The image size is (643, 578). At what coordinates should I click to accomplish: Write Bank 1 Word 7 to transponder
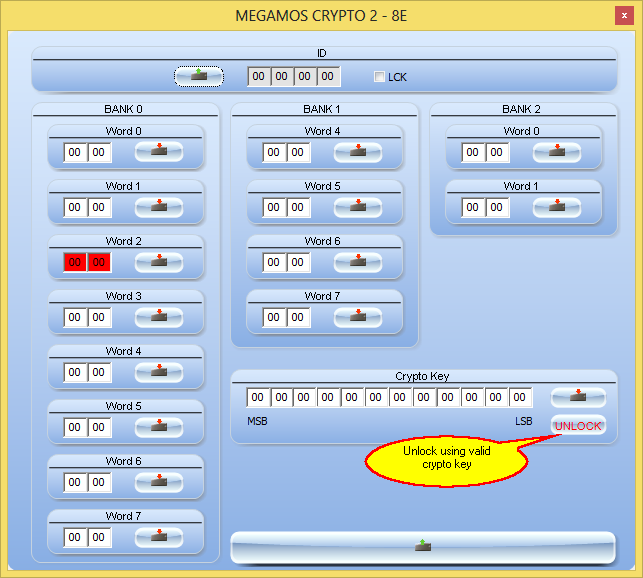click(358, 317)
